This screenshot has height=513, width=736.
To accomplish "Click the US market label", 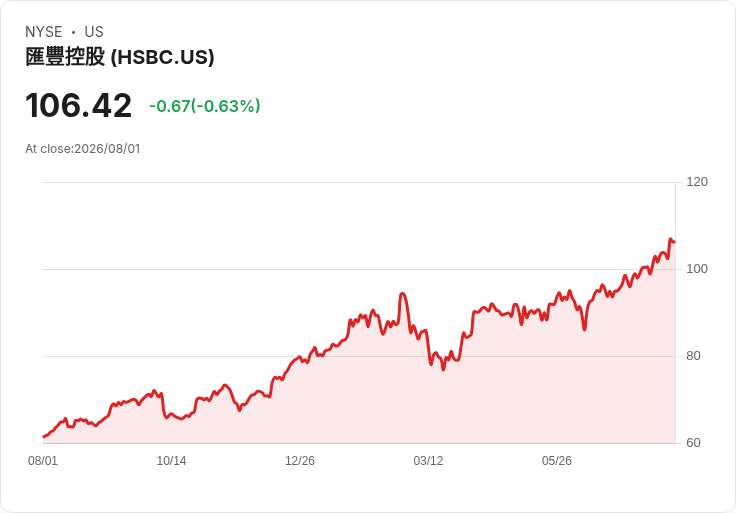I will (x=94, y=32).
